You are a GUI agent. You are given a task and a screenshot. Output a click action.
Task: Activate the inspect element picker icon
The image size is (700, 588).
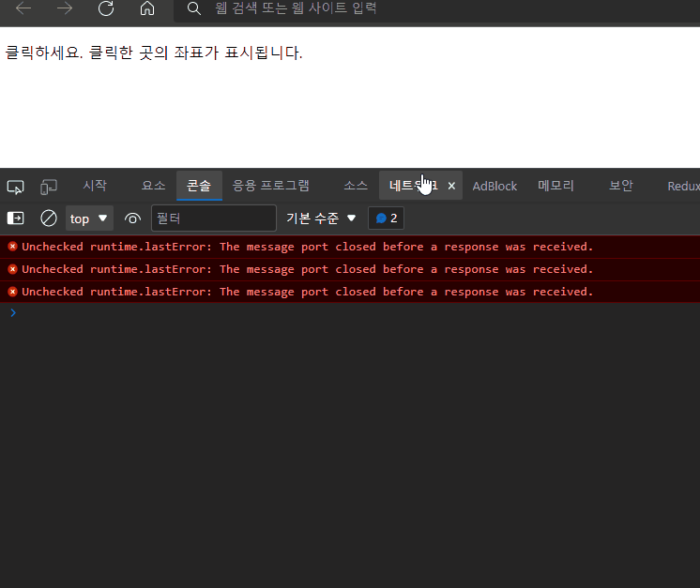tap(16, 187)
